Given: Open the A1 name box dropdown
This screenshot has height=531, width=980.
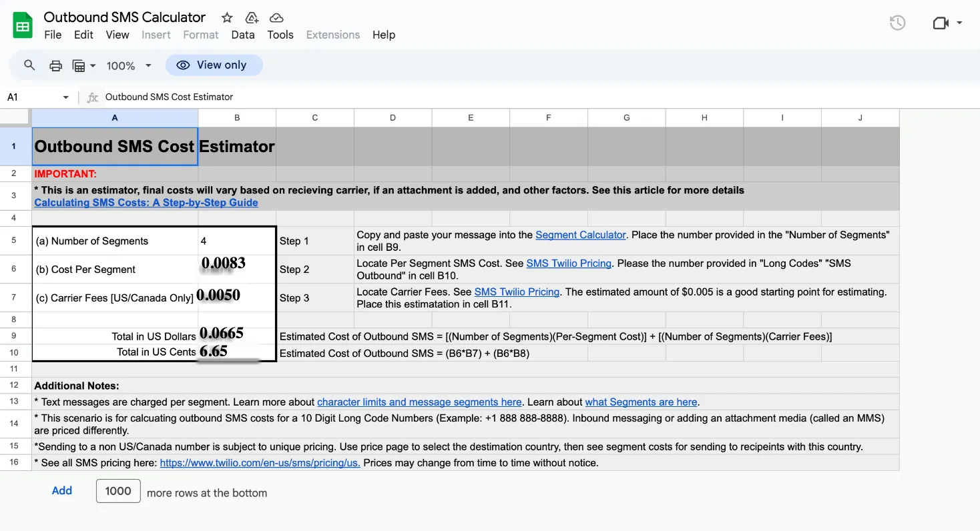Looking at the screenshot, I should 65,97.
